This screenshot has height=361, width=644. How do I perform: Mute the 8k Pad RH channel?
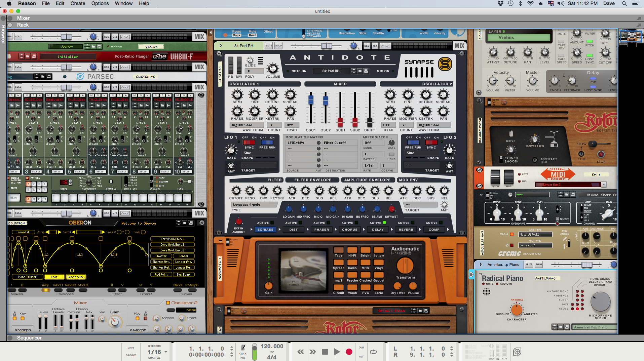point(268,46)
